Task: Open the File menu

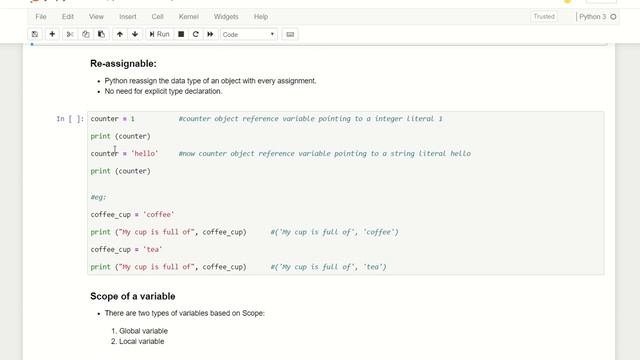Action: 41,17
